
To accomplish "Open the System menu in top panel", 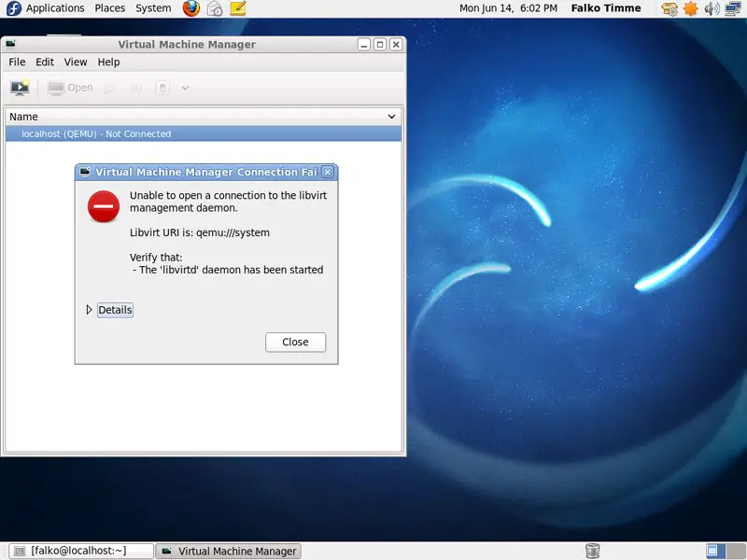I will [x=153, y=8].
